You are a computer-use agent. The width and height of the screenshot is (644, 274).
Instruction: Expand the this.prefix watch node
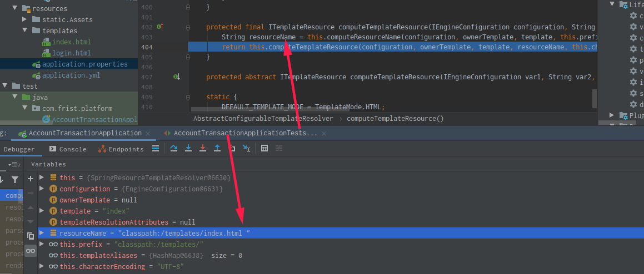coord(41,244)
